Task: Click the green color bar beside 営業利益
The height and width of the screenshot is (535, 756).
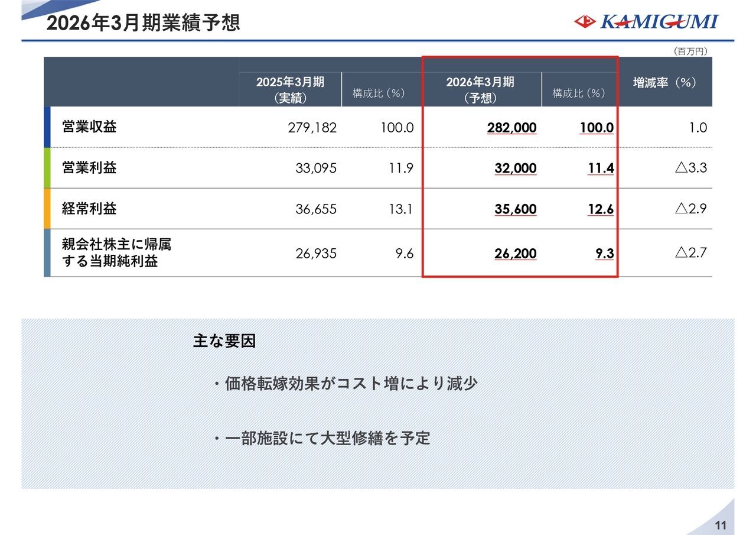Action: coord(47,168)
